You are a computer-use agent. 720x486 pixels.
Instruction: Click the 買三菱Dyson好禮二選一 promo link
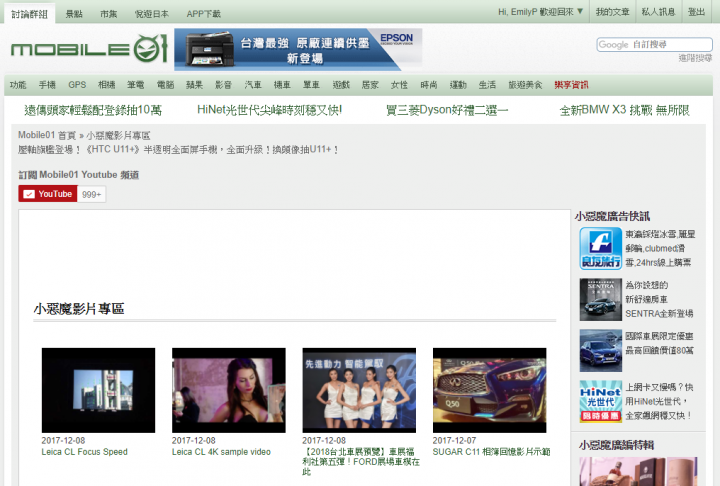(x=447, y=110)
